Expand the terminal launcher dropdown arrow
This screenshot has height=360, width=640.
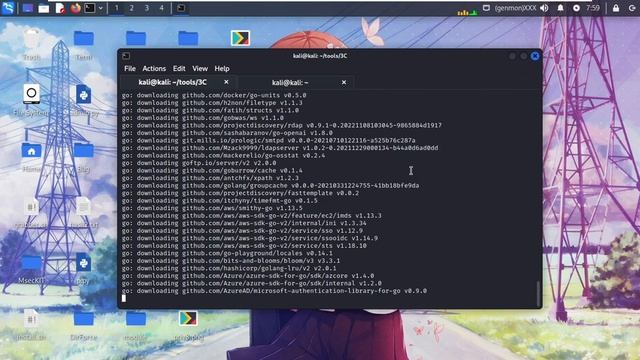tap(100, 8)
